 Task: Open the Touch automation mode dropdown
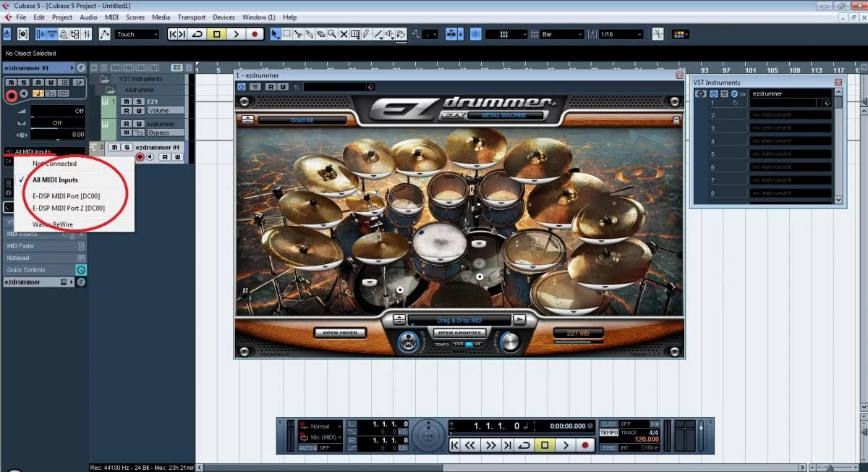pyautogui.click(x=137, y=34)
